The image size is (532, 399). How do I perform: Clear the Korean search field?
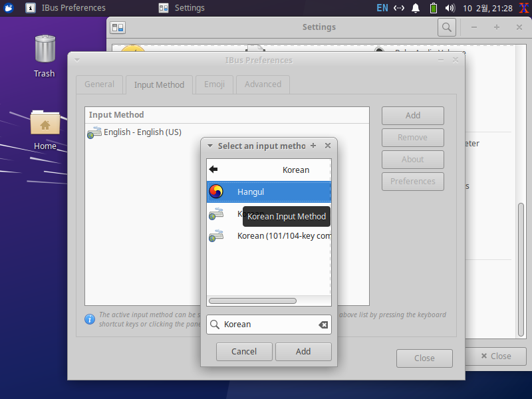[x=323, y=325]
